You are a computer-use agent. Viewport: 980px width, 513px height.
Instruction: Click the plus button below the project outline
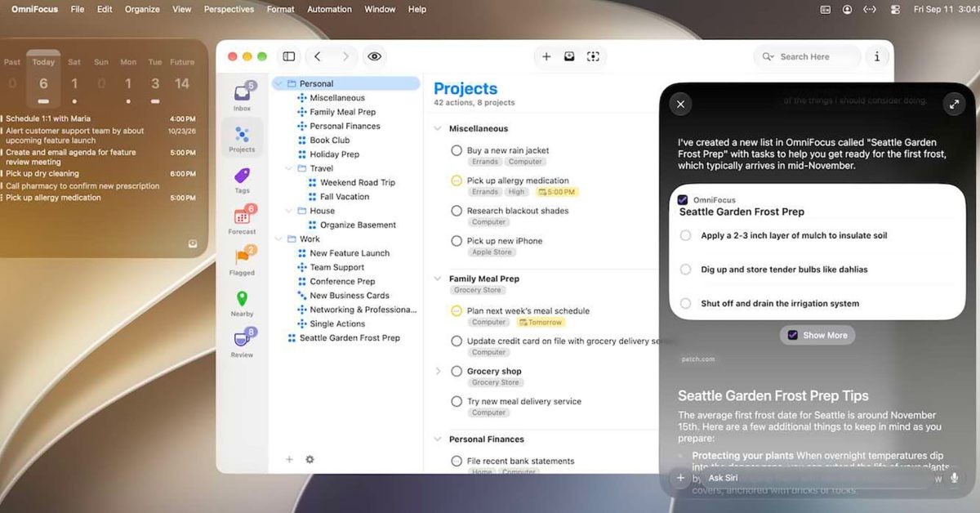[289, 459]
